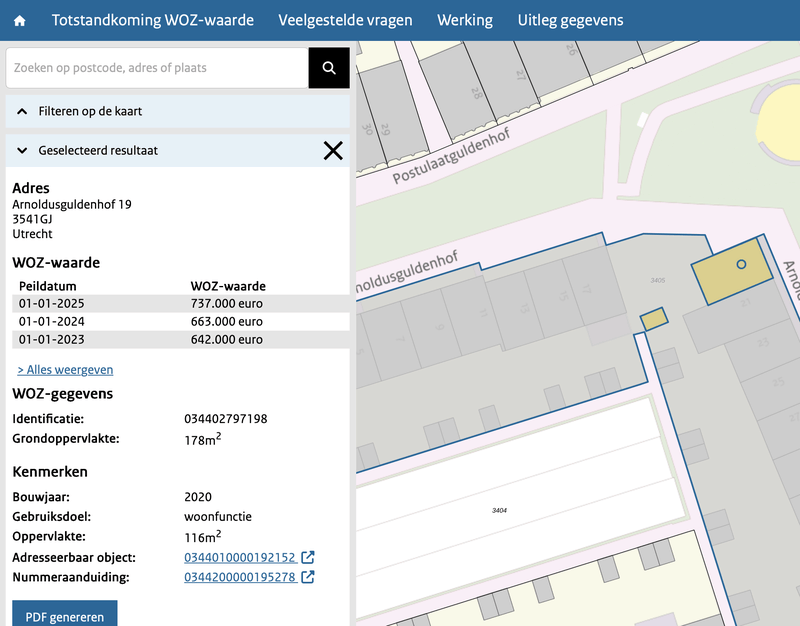Click parcel 3404 on the map
The image size is (800, 626).
(x=499, y=510)
